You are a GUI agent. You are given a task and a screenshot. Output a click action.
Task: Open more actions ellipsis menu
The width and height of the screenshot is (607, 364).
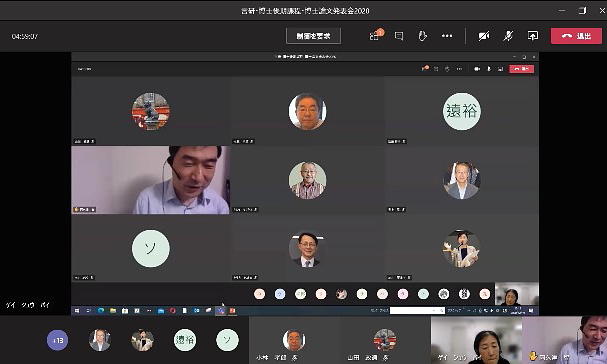click(x=447, y=36)
